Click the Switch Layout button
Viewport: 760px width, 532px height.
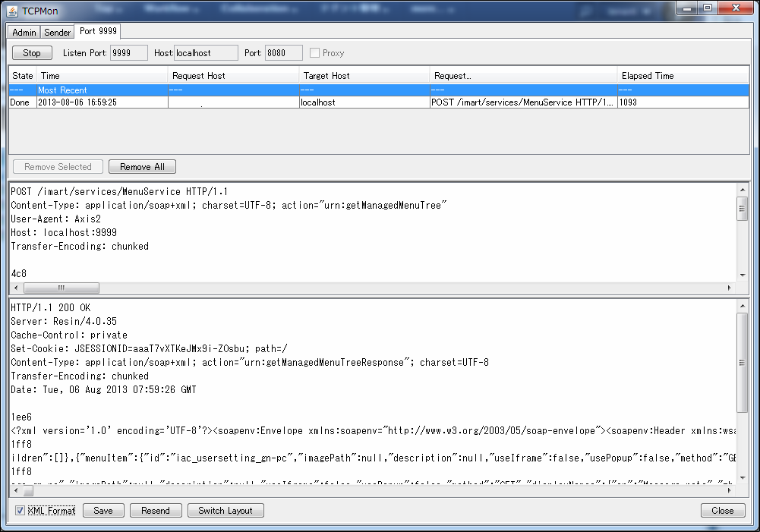225,511
